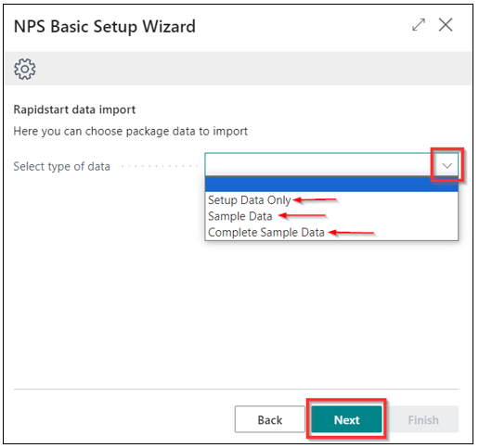
Task: Choose Setup Data Only option
Action: 250,200
